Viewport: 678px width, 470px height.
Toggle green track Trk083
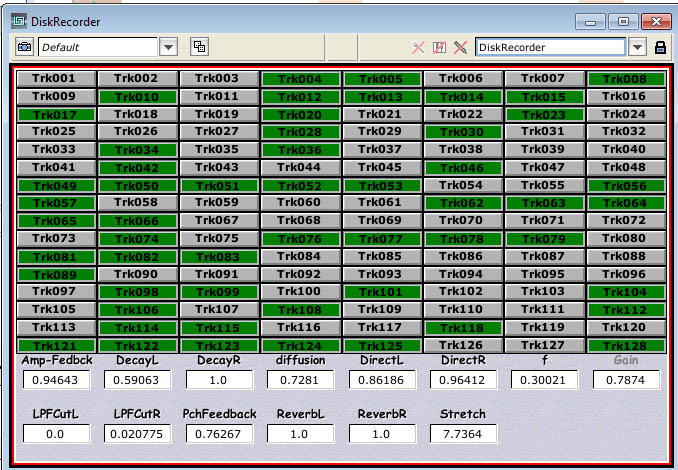[x=219, y=256]
